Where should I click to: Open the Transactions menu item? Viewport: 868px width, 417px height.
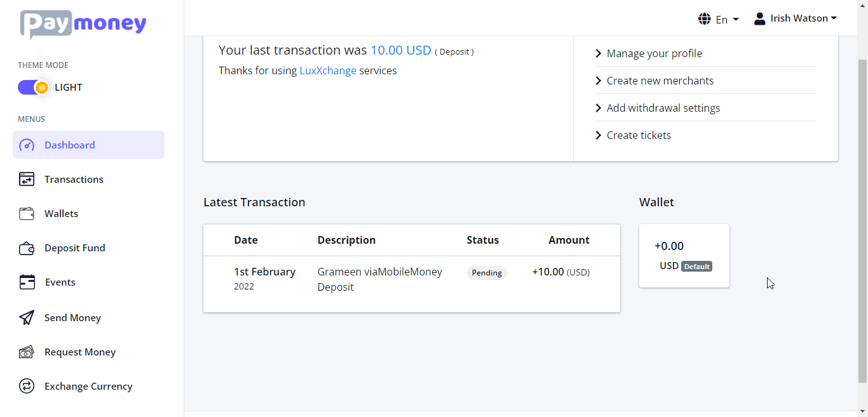pos(74,180)
